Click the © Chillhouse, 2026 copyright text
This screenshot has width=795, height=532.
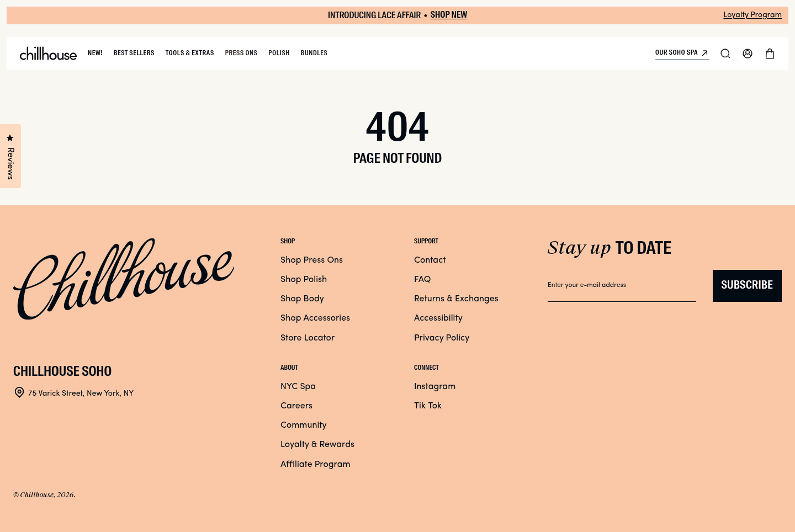tap(44, 495)
